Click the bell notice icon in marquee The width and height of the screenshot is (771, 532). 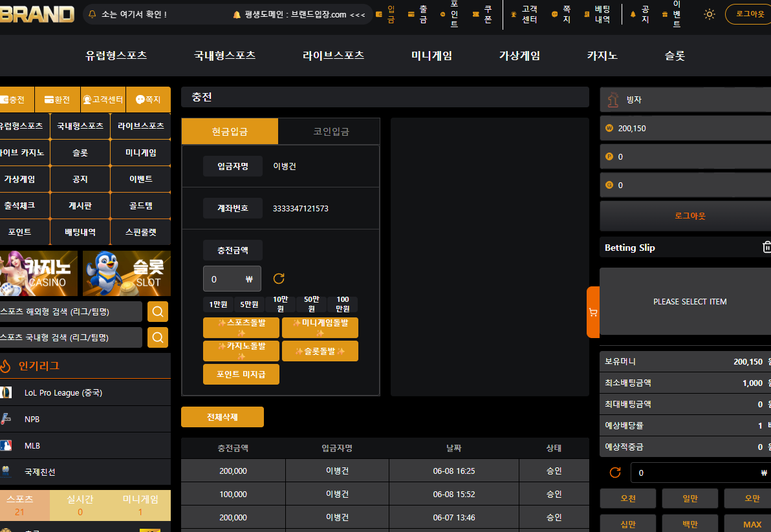[x=92, y=14]
